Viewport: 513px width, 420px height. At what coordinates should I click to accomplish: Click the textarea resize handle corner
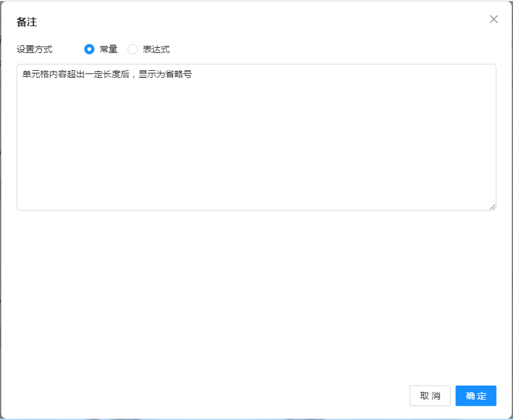coord(492,206)
